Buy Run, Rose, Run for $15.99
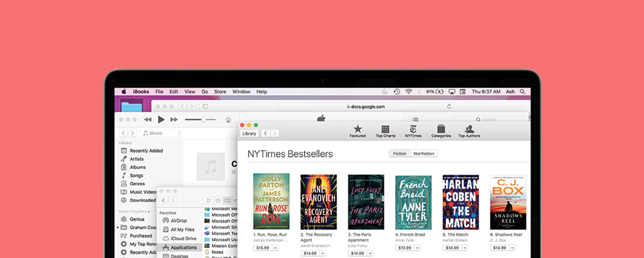Image resolution: width=644 pixels, height=258 pixels. click(263, 248)
